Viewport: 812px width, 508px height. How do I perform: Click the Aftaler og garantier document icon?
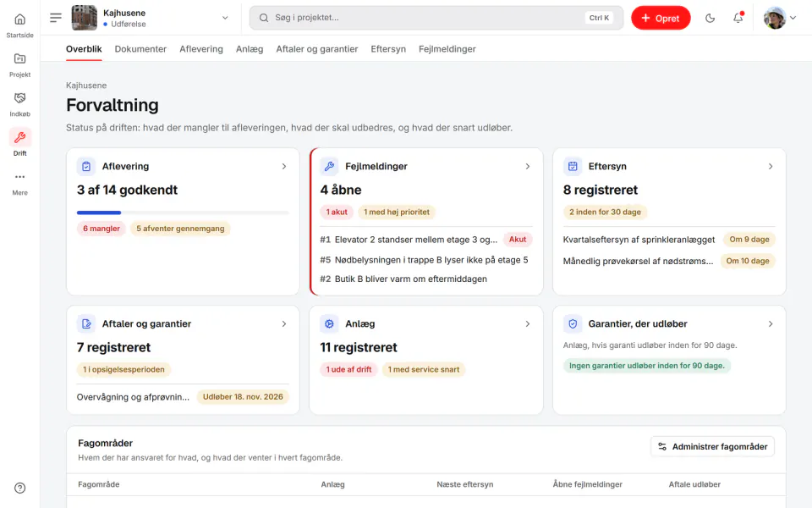click(x=86, y=324)
